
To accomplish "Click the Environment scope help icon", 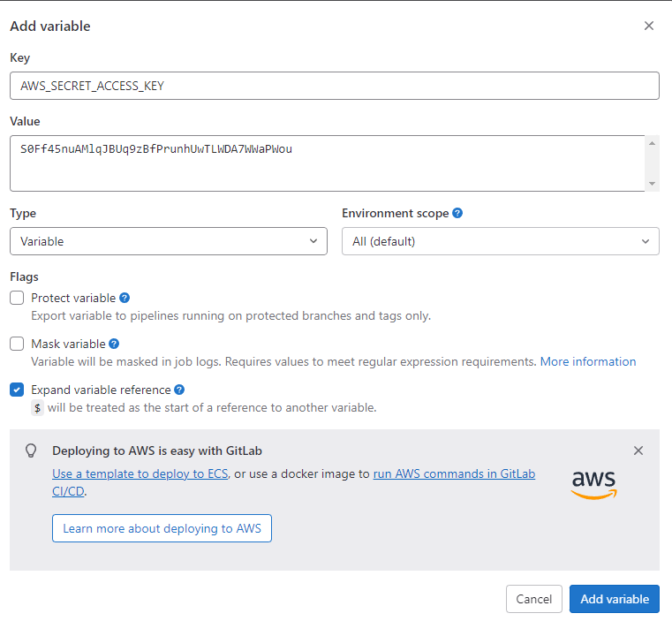I will click(457, 213).
